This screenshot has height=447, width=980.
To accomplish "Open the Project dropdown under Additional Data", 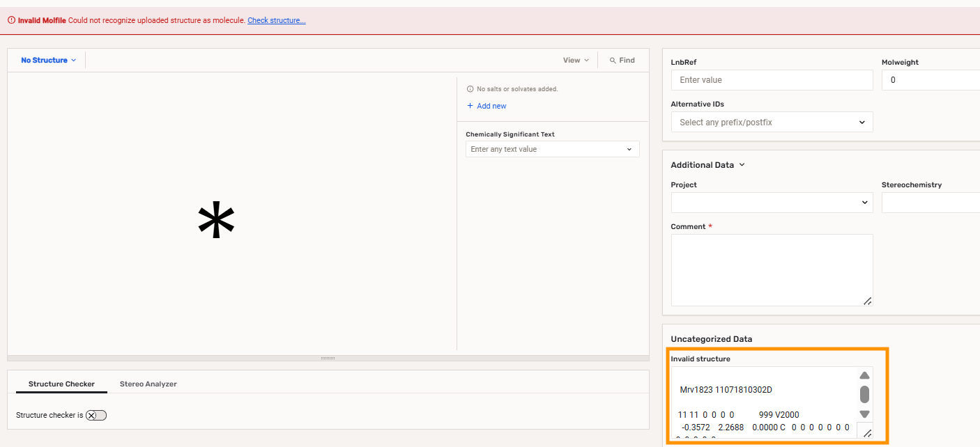I will tap(771, 202).
